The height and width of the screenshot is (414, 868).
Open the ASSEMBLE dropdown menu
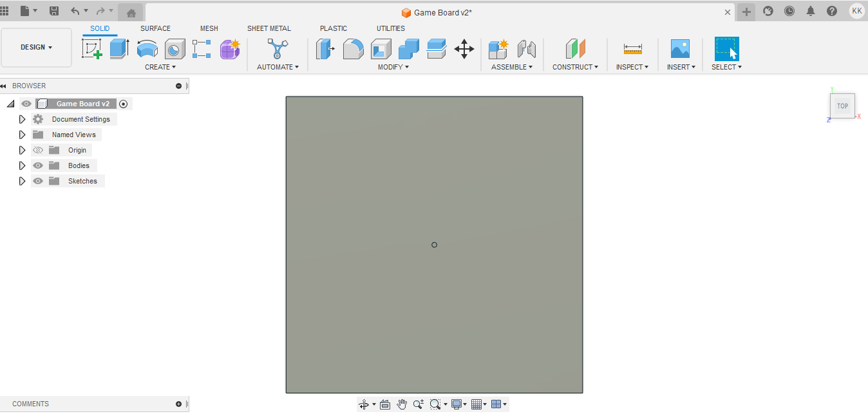click(x=512, y=67)
